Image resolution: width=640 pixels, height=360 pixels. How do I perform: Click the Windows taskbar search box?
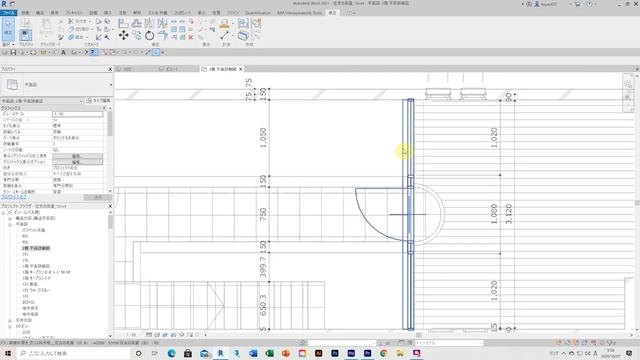tap(74, 353)
